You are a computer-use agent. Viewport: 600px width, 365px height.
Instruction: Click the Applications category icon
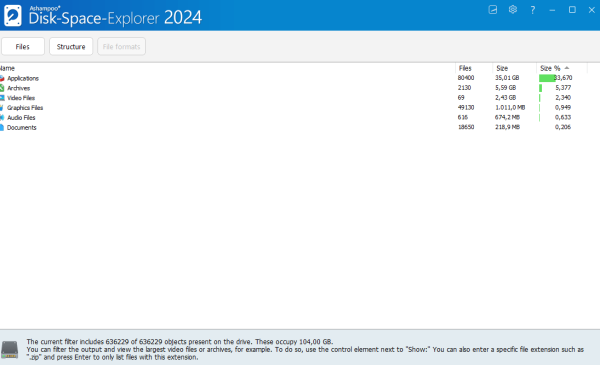coord(2,78)
